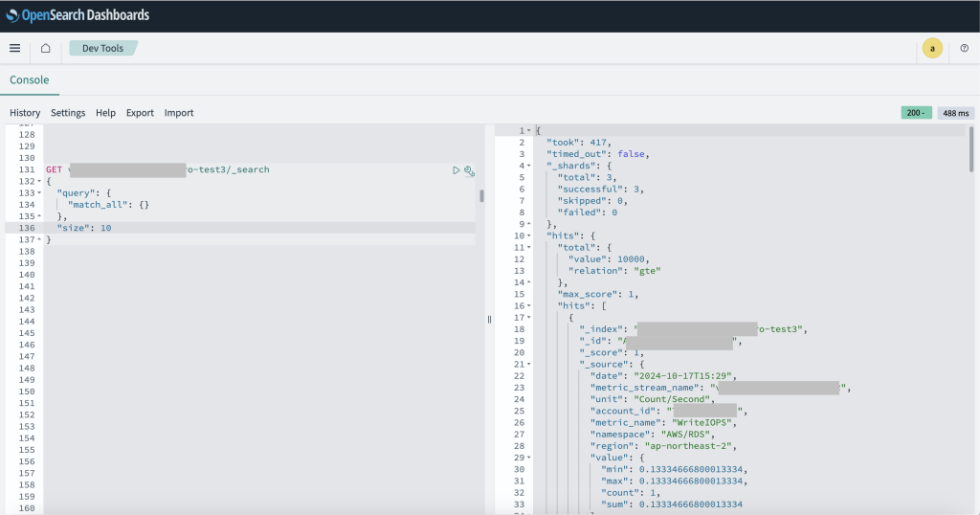Go to the home icon
The height and width of the screenshot is (515, 980).
(46, 48)
